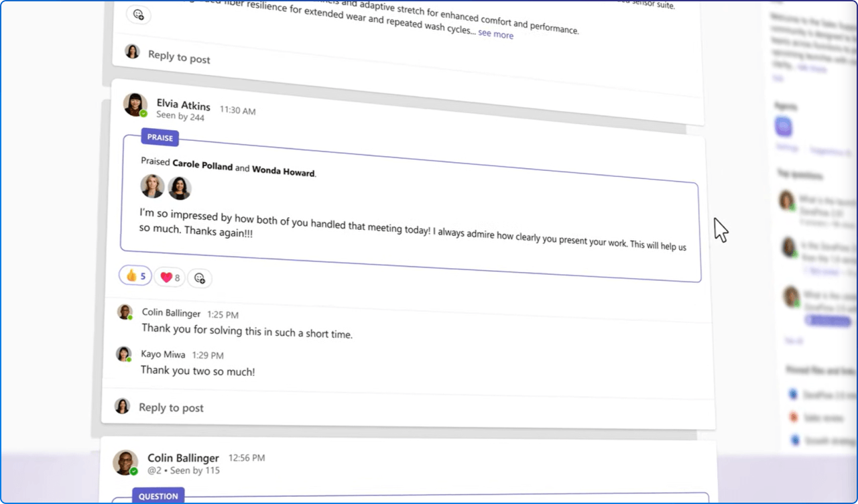858x504 pixels.
Task: Open Wonda Howard's praised avatar photo
Action: (180, 188)
